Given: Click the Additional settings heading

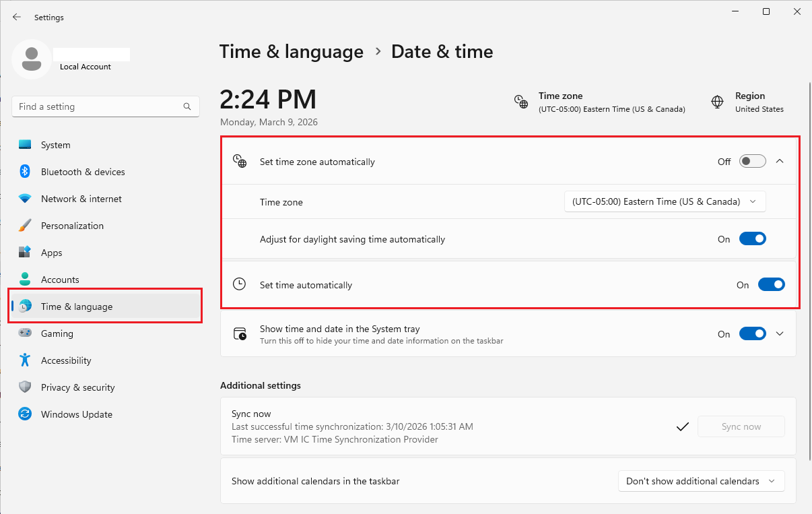Looking at the screenshot, I should click(x=261, y=385).
